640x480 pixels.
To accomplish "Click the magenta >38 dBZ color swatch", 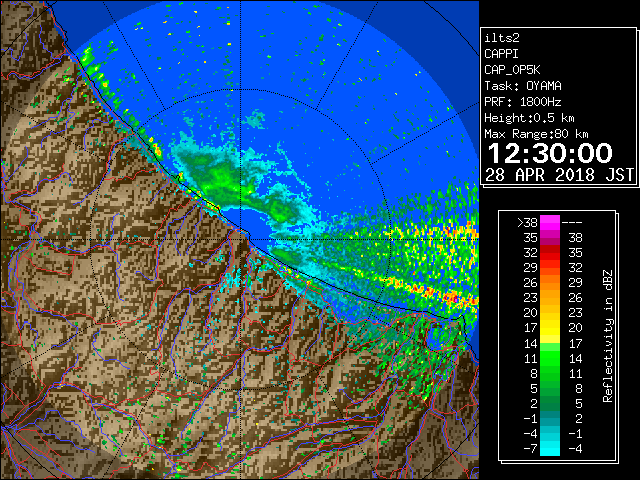I will (550, 222).
